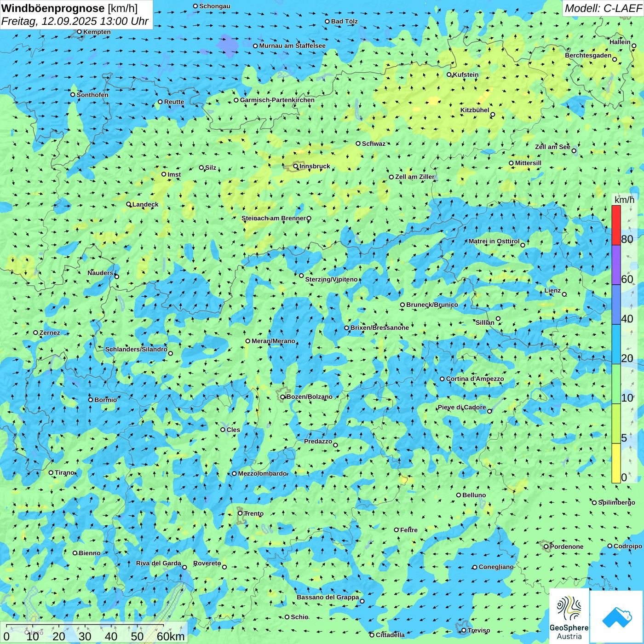The height and width of the screenshot is (644, 644).
Task: Click the Schio label
Action: 300,617
